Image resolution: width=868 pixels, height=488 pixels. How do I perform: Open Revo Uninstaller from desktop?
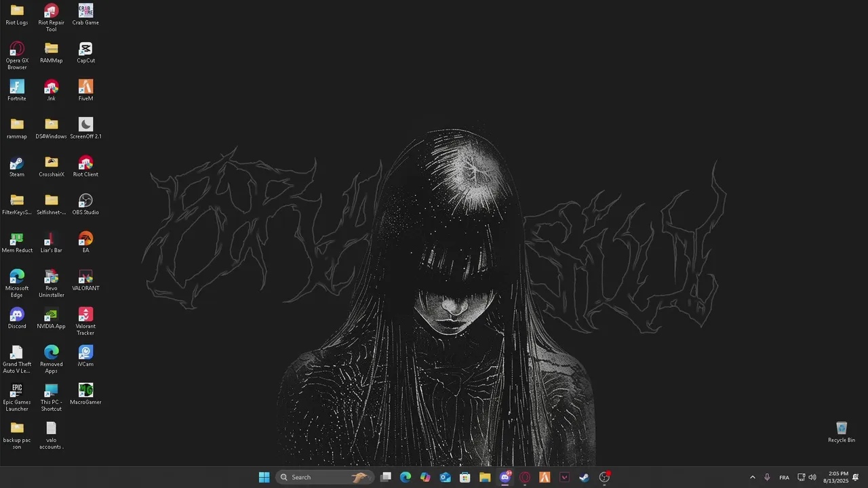52,283
